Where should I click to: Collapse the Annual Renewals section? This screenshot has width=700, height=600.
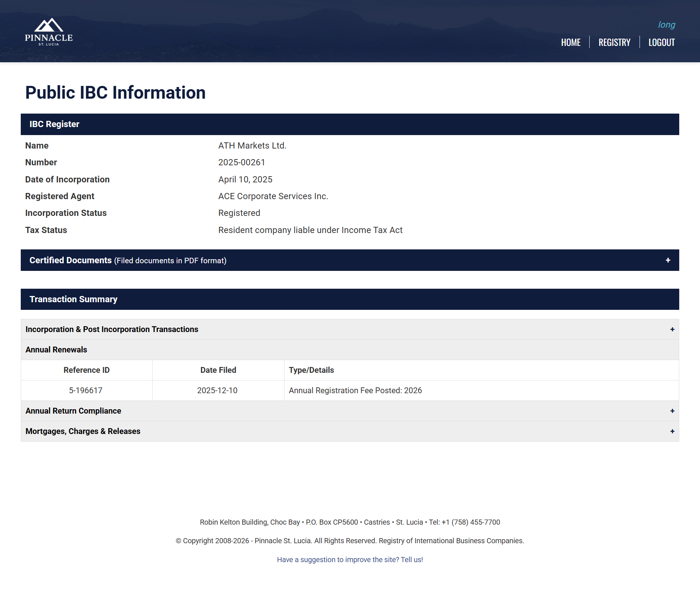coord(350,350)
